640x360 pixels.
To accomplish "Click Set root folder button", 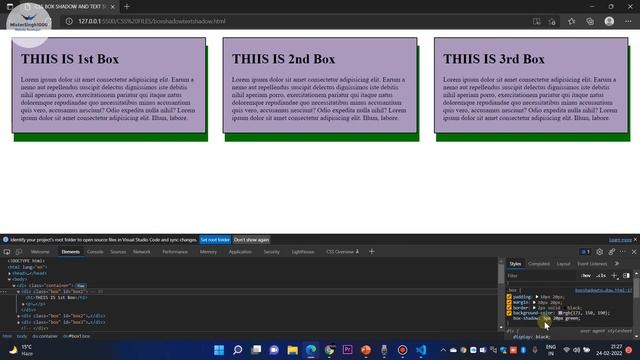I will (x=215, y=240).
